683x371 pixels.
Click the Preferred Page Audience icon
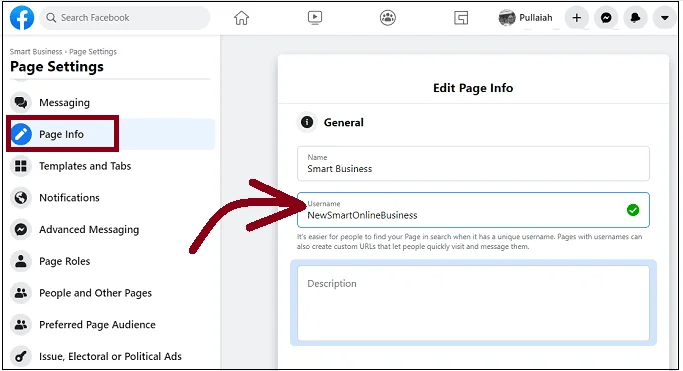(20, 325)
